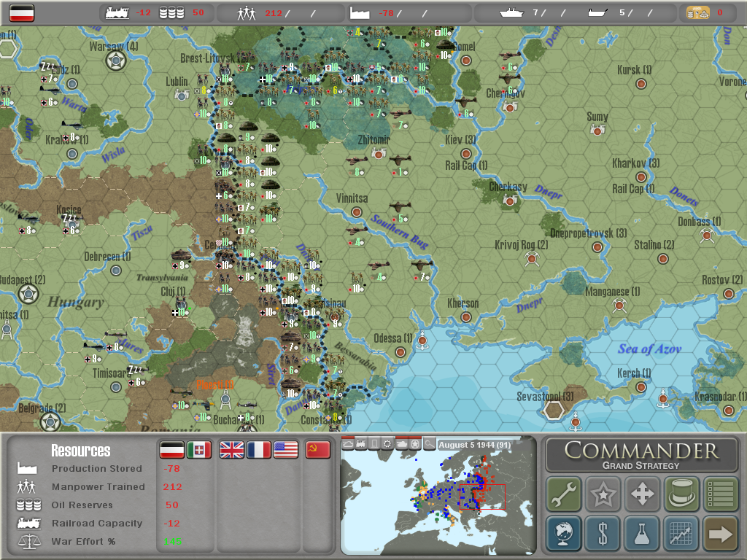This screenshot has height=560, width=747.
Task: Open the graph statistics button
Action: coord(681,533)
